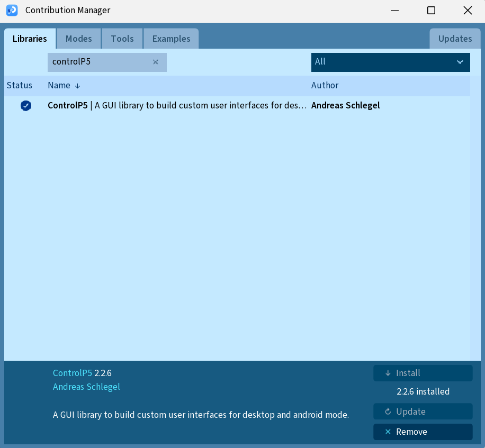This screenshot has height=448, width=485.
Task: Switch to the Examples tab
Action: 171,38
